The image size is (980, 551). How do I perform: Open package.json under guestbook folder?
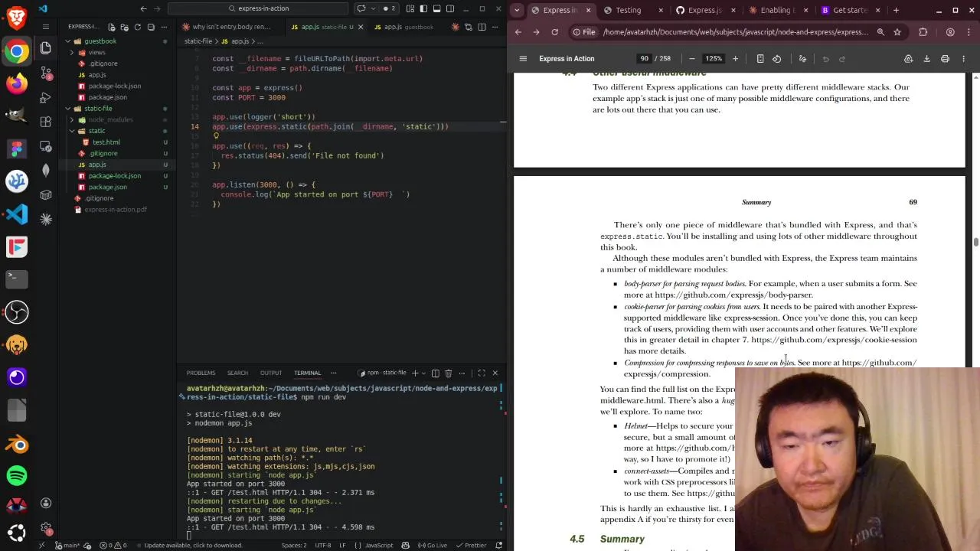point(107,97)
